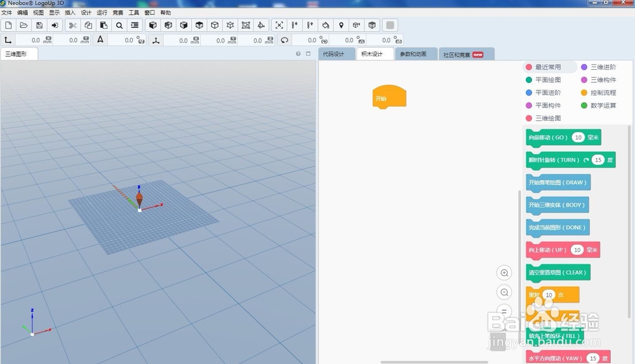Click the block palette vertical scrollbar
Screen dimensions: 635x364
pyautogui.click(x=629, y=222)
